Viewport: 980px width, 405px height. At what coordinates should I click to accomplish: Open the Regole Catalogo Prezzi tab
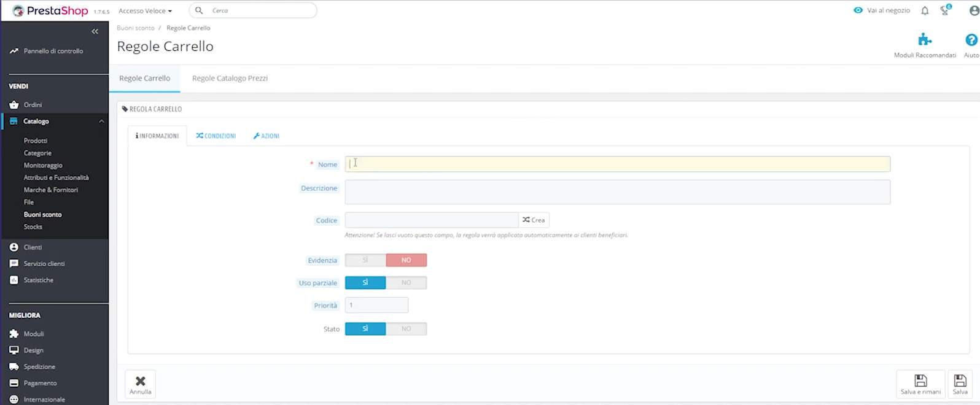[230, 79]
